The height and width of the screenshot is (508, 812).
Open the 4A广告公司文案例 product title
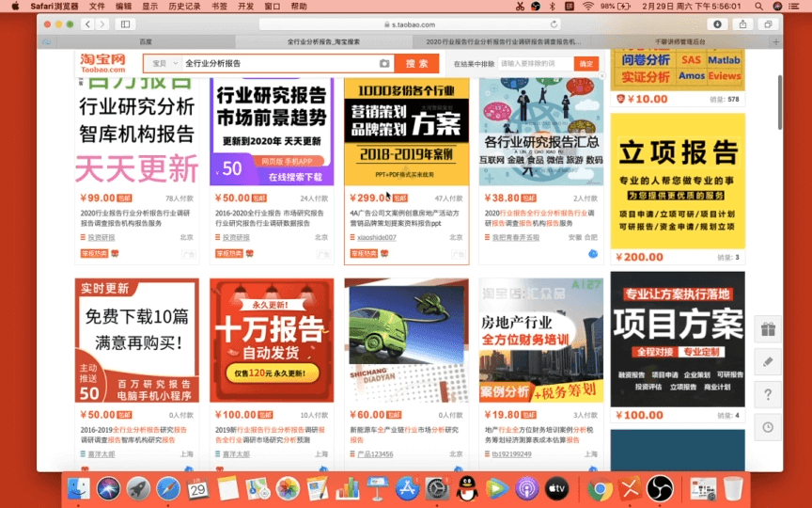[404, 217]
